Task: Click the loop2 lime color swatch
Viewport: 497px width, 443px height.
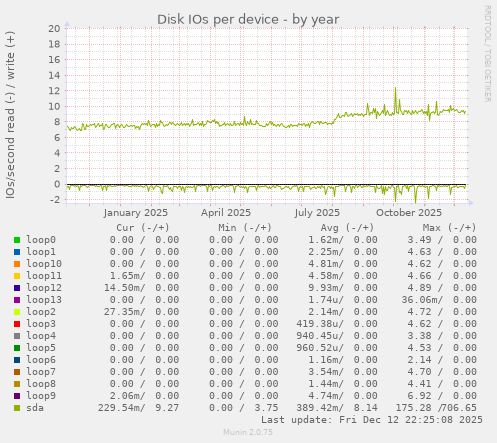Action: [x=17, y=312]
